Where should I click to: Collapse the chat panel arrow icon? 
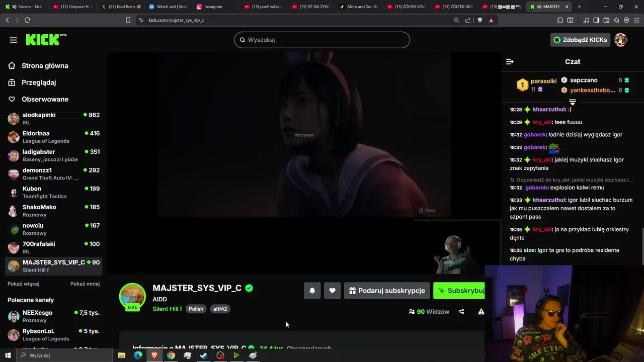pos(510,61)
